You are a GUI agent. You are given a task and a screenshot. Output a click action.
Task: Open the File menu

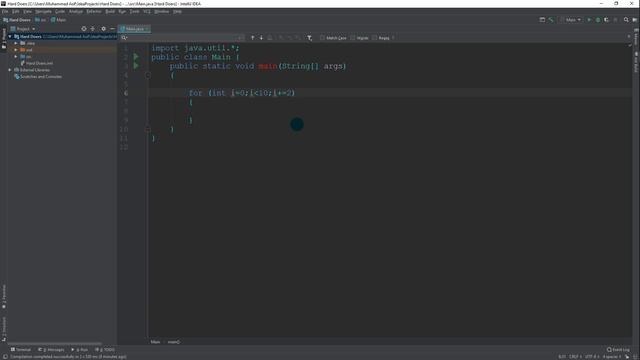(5, 11)
